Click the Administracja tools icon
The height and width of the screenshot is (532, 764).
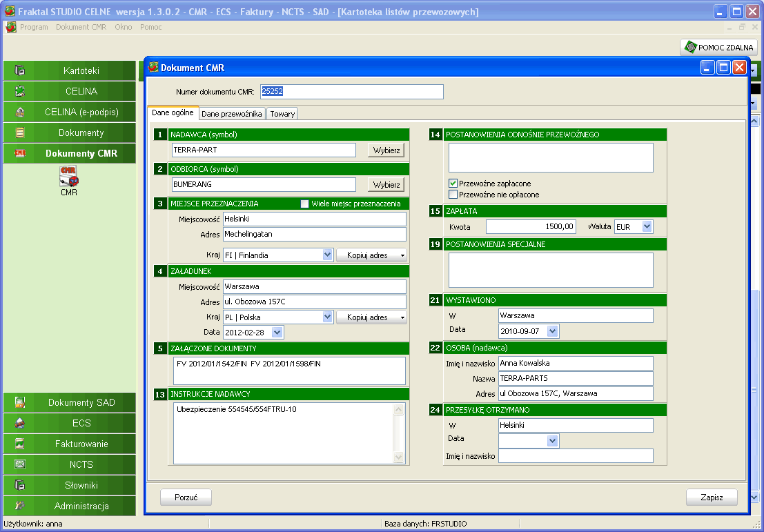click(20, 506)
